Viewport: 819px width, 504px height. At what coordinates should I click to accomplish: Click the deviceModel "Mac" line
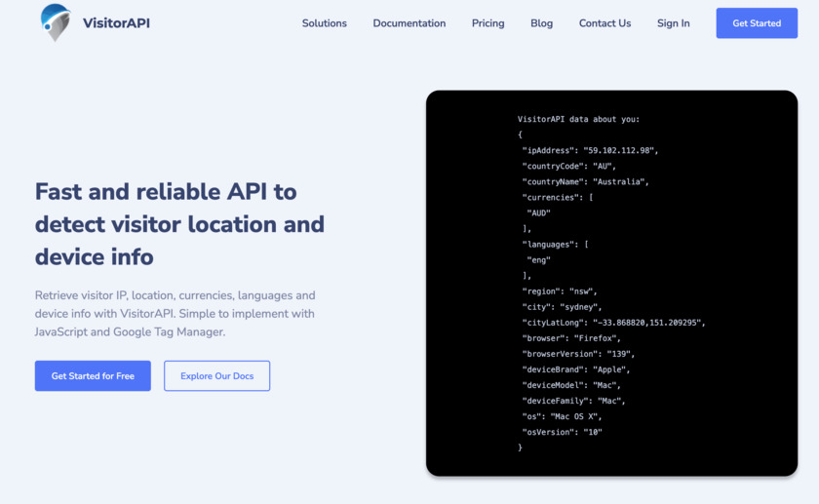571,385
